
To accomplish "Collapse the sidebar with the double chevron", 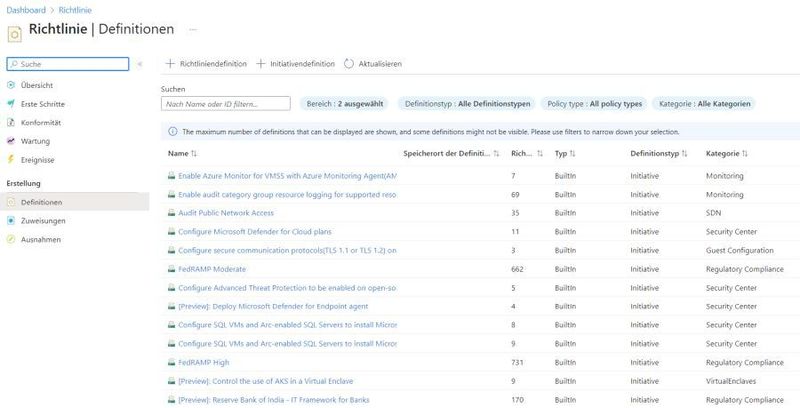I will point(139,64).
